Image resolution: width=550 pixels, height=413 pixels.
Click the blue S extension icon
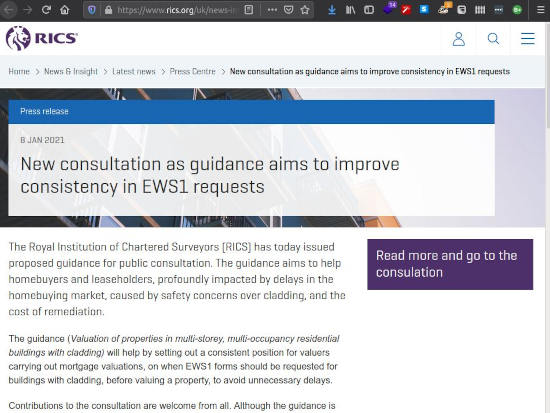point(424,9)
